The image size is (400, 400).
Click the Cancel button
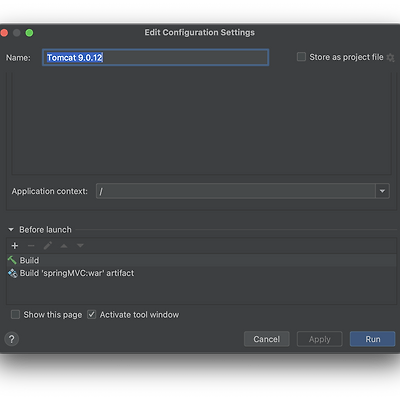(267, 339)
